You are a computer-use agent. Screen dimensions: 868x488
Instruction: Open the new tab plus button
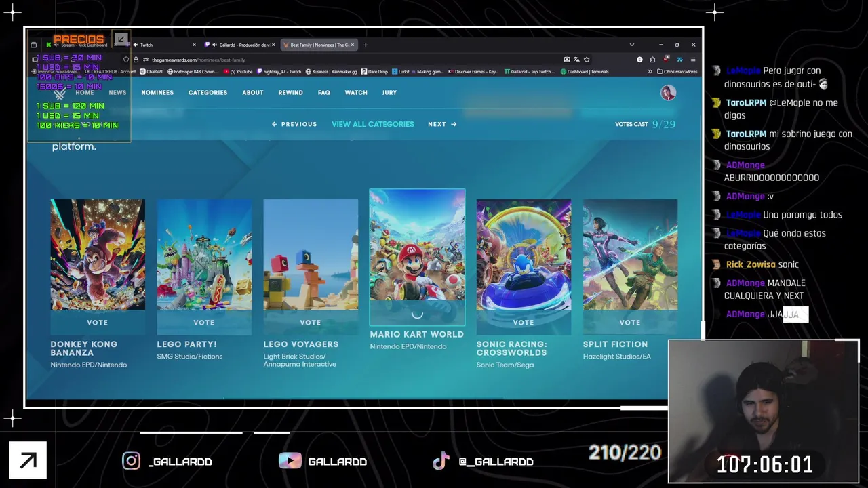pos(366,45)
